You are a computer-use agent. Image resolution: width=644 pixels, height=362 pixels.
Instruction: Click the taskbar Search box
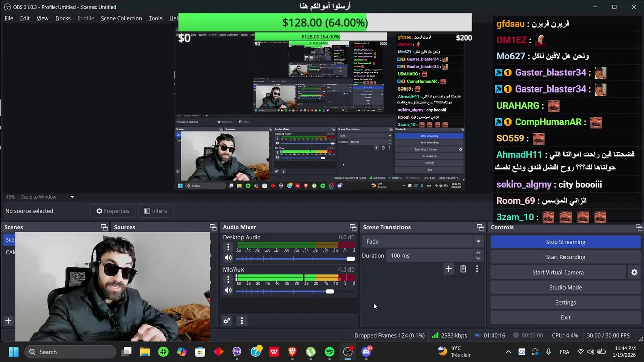click(69, 352)
